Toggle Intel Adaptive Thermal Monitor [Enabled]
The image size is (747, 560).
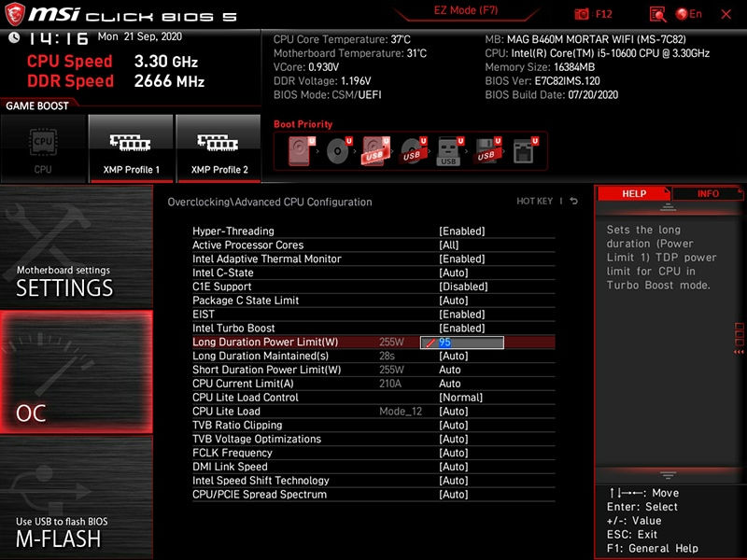click(x=461, y=259)
